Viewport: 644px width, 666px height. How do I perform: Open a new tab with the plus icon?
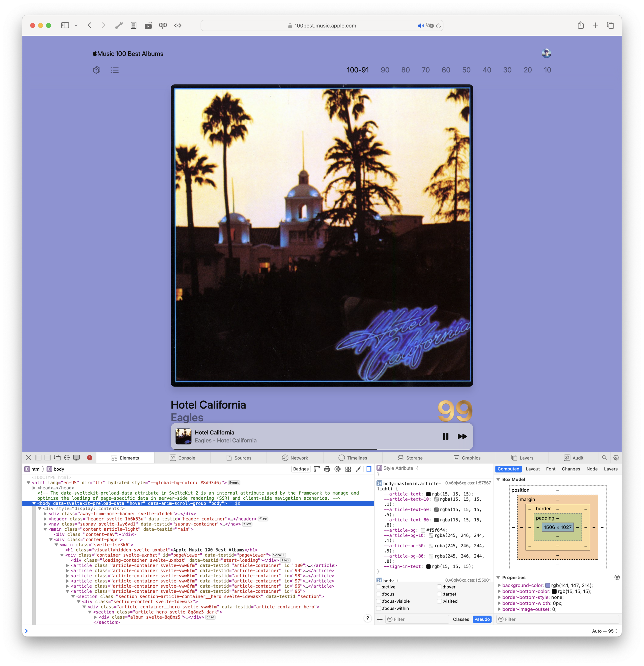595,25
